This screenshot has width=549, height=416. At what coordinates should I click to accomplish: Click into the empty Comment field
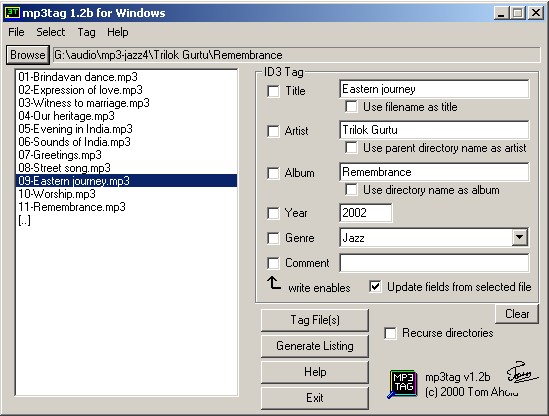434,263
